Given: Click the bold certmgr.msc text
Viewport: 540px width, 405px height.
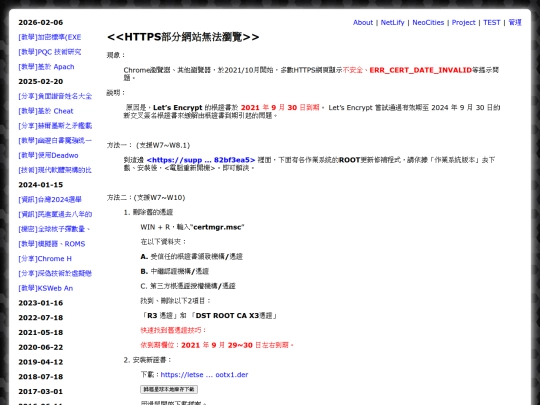Looking at the screenshot, I should 219,227.
